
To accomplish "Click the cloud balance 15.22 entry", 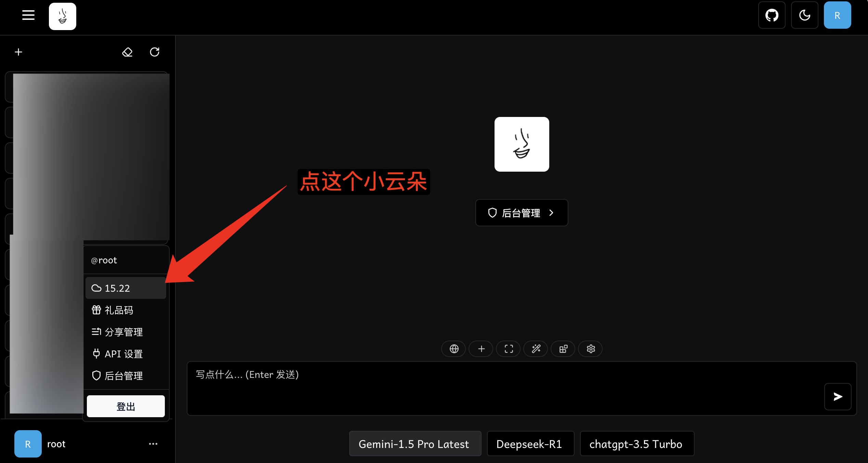I will click(126, 288).
